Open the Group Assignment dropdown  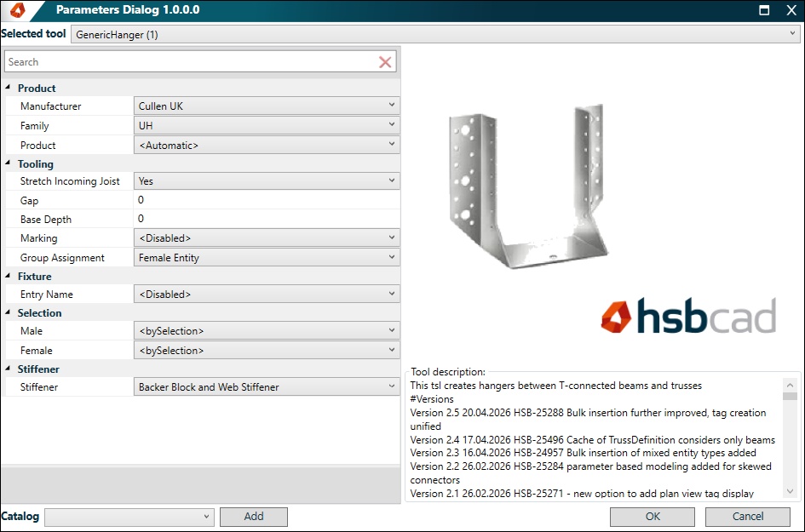pos(267,258)
